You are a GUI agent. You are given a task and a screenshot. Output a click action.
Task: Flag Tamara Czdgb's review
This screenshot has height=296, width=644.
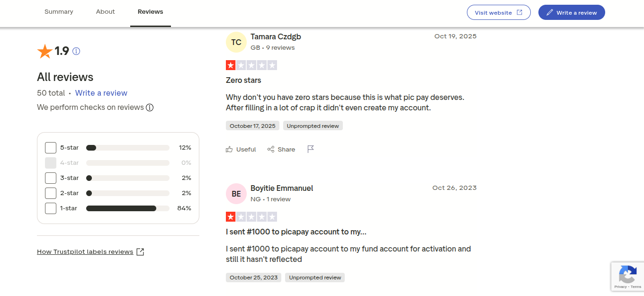pyautogui.click(x=311, y=149)
